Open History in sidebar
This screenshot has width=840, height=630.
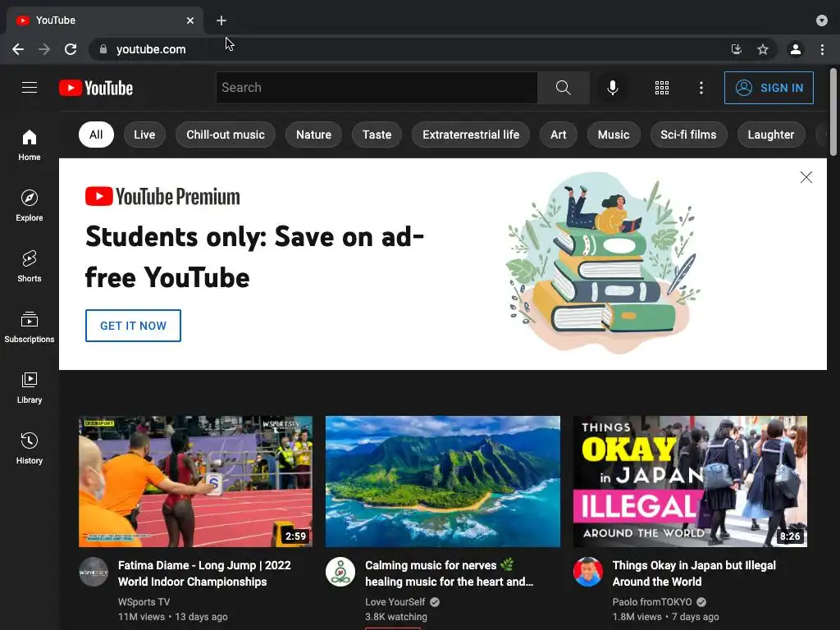click(x=30, y=448)
